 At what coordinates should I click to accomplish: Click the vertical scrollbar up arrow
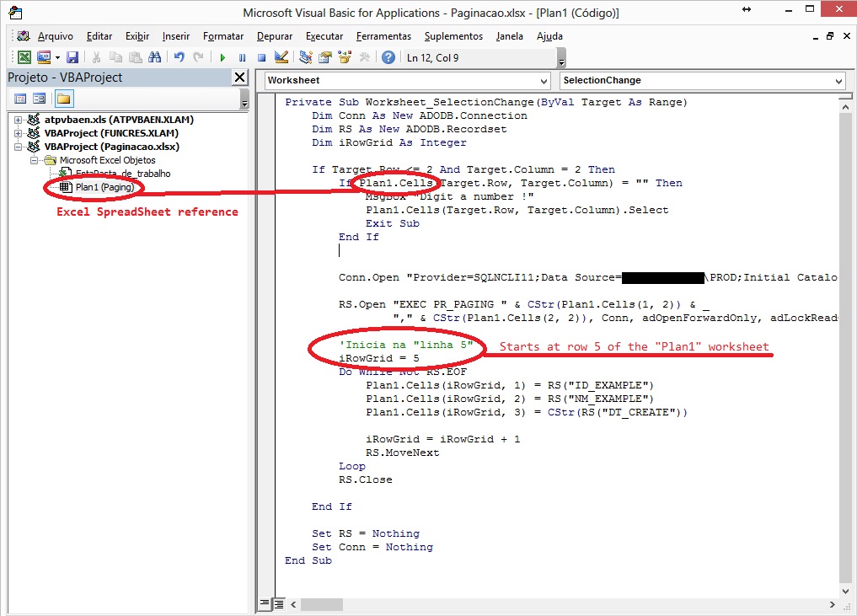point(845,107)
